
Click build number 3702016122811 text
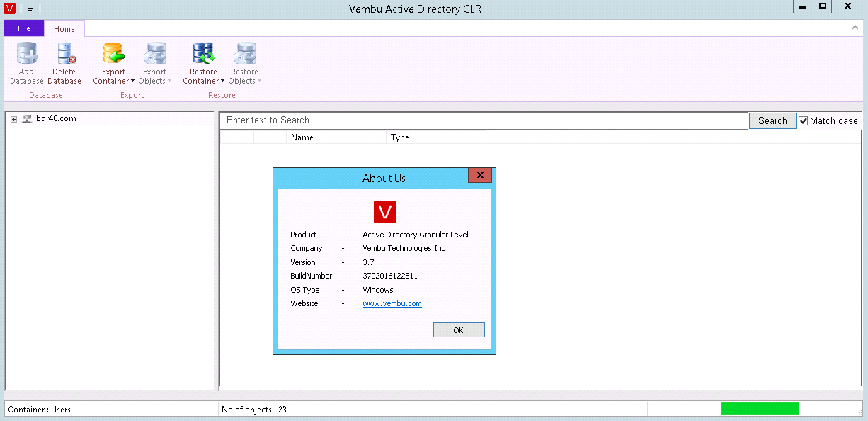[x=390, y=276]
